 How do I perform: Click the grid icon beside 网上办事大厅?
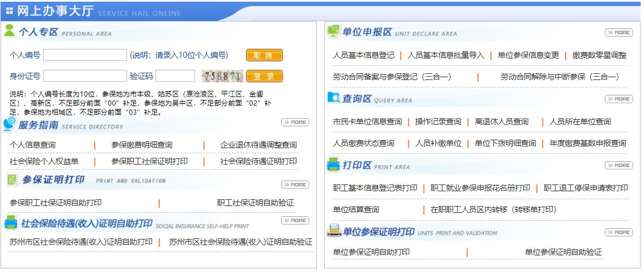(10, 11)
